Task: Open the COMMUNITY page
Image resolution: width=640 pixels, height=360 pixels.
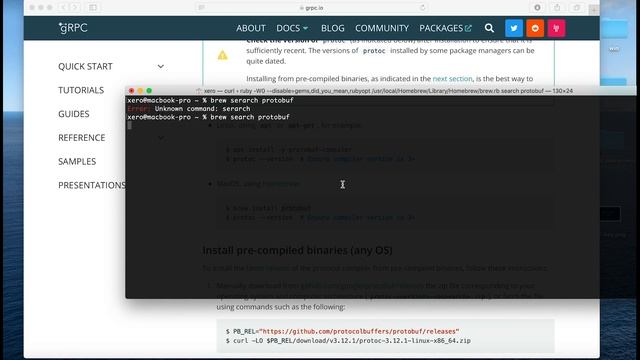Action: point(382,28)
